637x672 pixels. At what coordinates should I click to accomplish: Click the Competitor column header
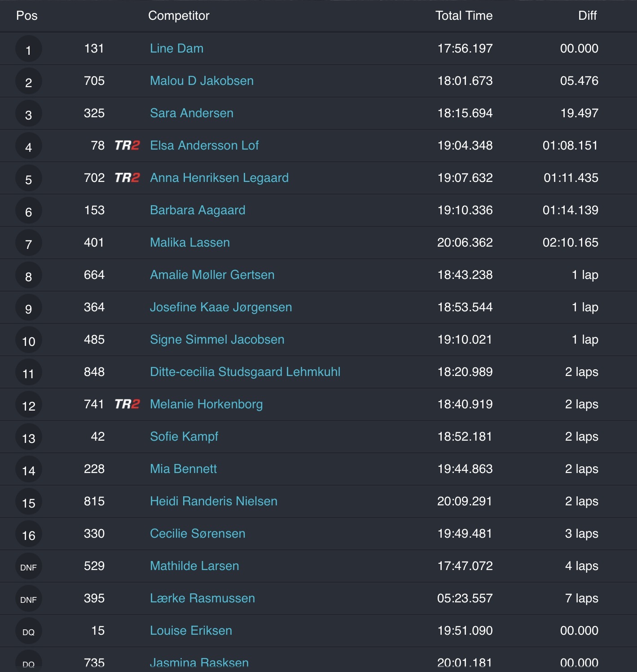tap(179, 16)
